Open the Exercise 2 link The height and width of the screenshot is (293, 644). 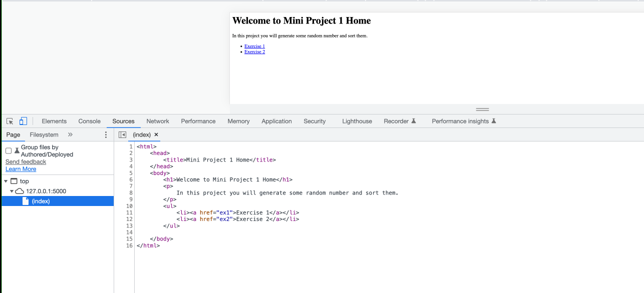tap(254, 51)
